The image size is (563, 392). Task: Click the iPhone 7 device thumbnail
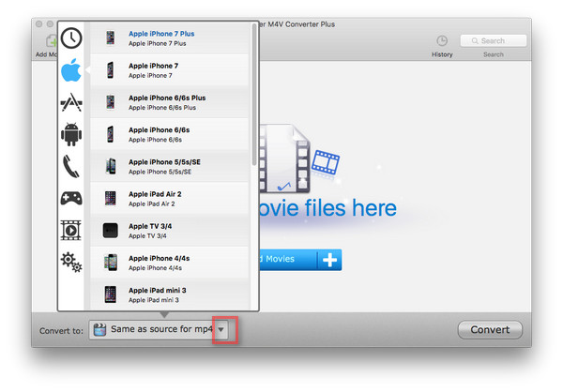click(110, 70)
